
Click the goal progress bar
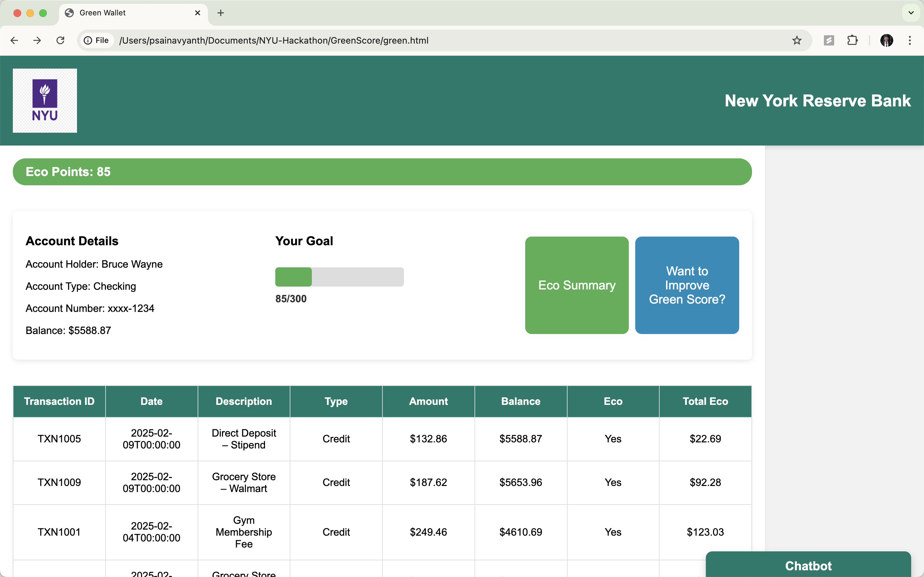tap(339, 277)
